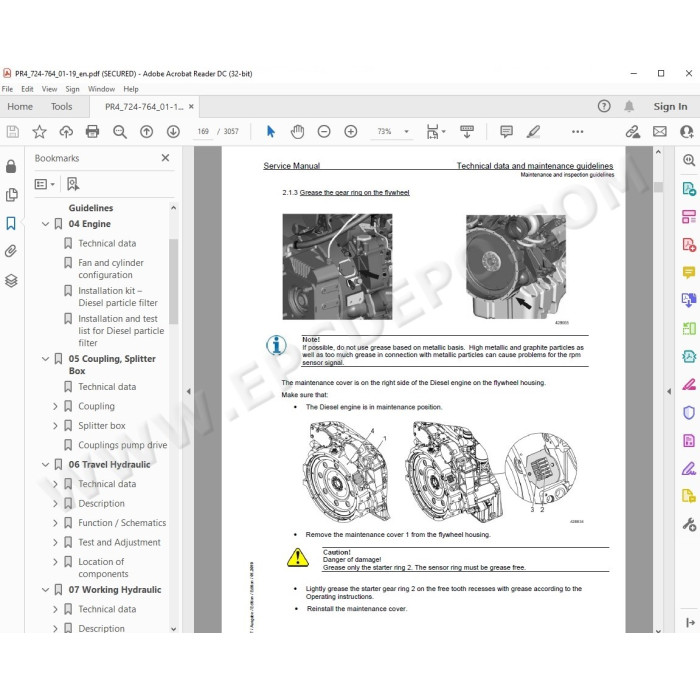Open the Window menu
The image size is (700, 700).
[101, 89]
